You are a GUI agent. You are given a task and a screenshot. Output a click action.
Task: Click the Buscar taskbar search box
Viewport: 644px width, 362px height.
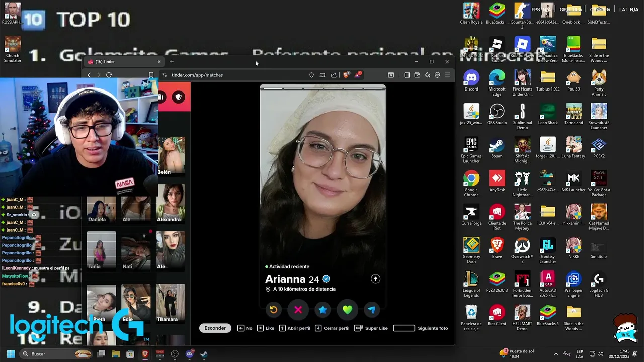[x=56, y=354]
